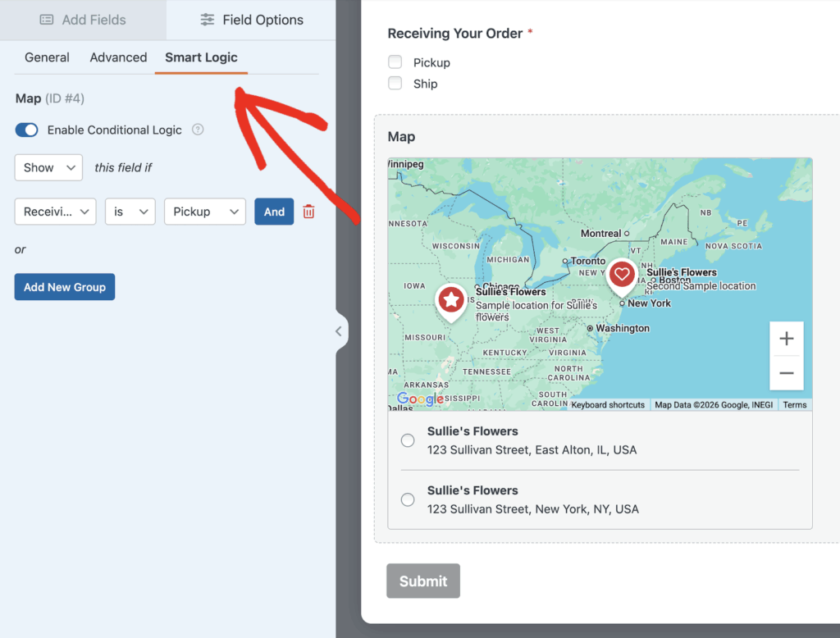The width and height of the screenshot is (840, 638).
Task: Disable the Enable Conditional Logic toggle
Action: click(x=27, y=130)
